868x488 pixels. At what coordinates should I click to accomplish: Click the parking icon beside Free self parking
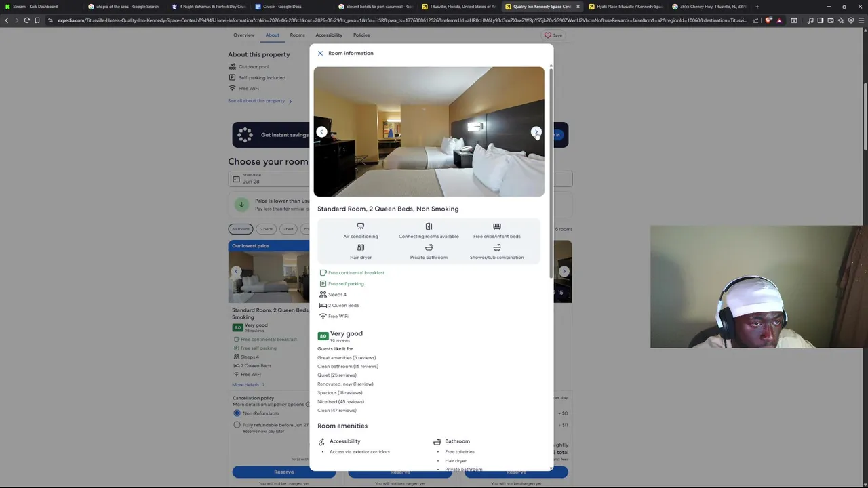click(x=323, y=283)
